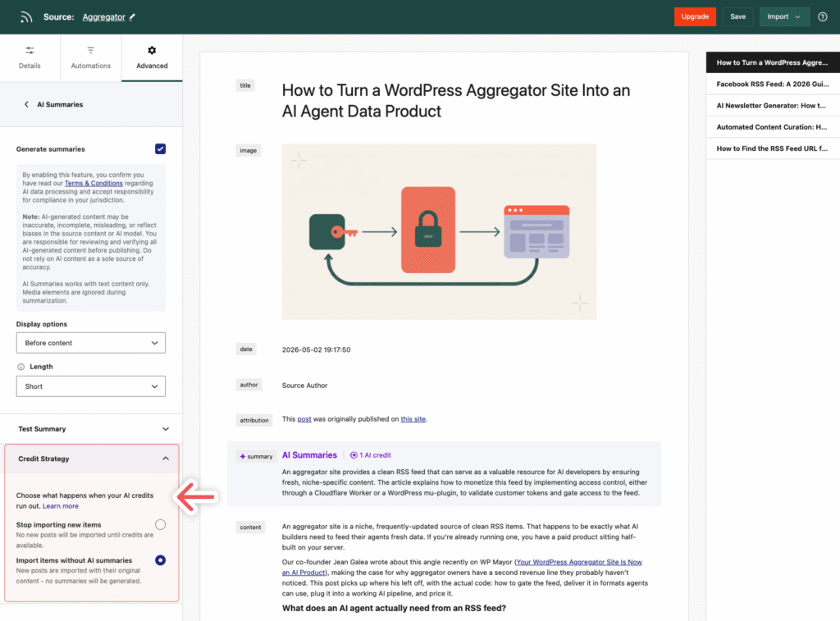Open the Length dropdown set to Short
This screenshot has height=621, width=840.
pos(91,386)
